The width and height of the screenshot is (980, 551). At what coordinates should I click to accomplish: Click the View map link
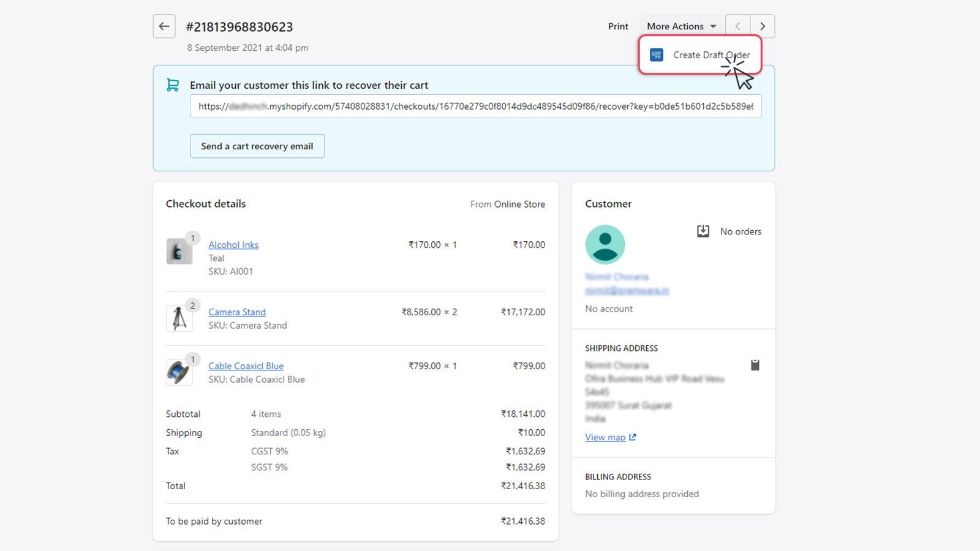tap(605, 437)
